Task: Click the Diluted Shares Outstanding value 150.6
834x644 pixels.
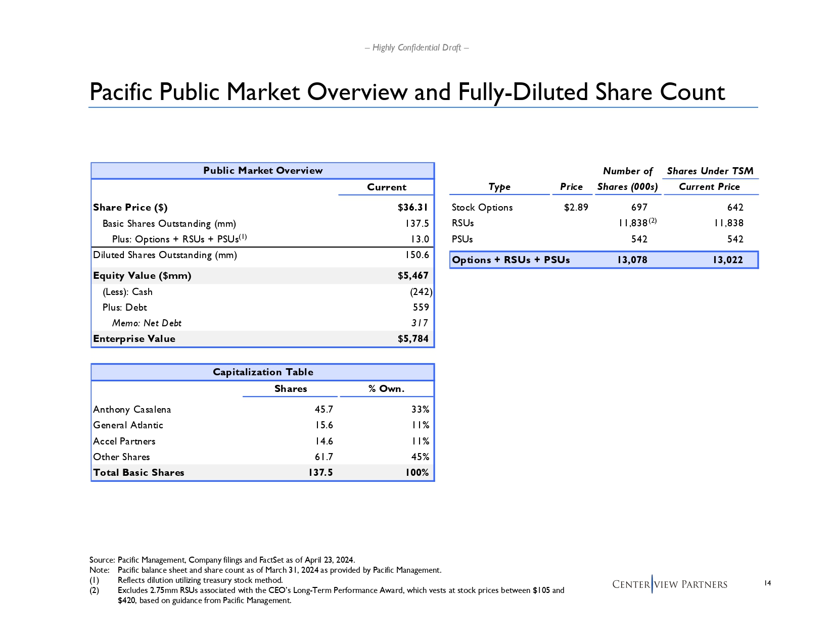Action: point(416,255)
